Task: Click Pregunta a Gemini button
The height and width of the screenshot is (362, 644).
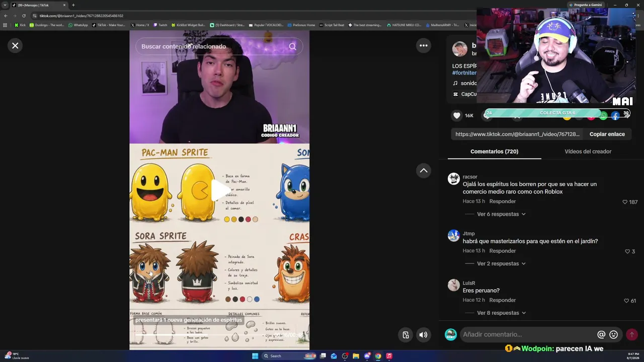Action: click(x=585, y=5)
